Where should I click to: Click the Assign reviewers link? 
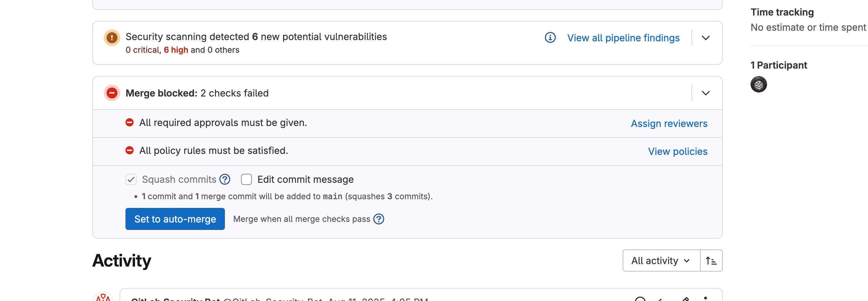coord(669,124)
